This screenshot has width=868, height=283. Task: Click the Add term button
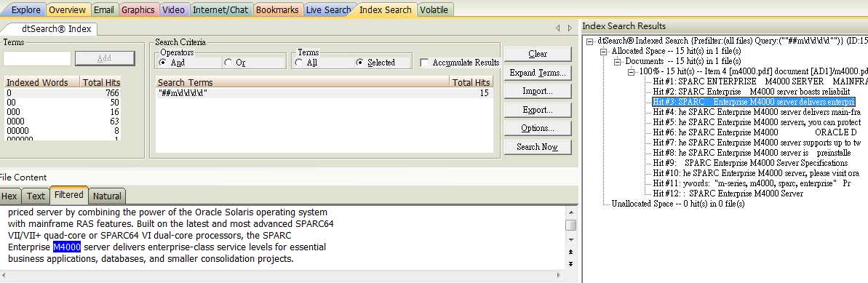coord(105,58)
